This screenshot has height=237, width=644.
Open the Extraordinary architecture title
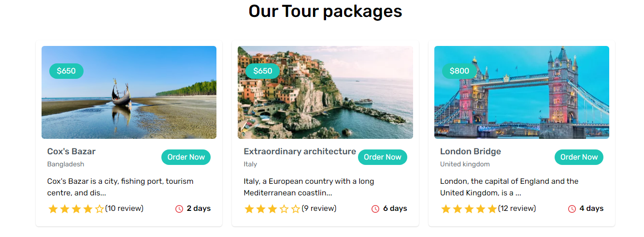(300, 151)
